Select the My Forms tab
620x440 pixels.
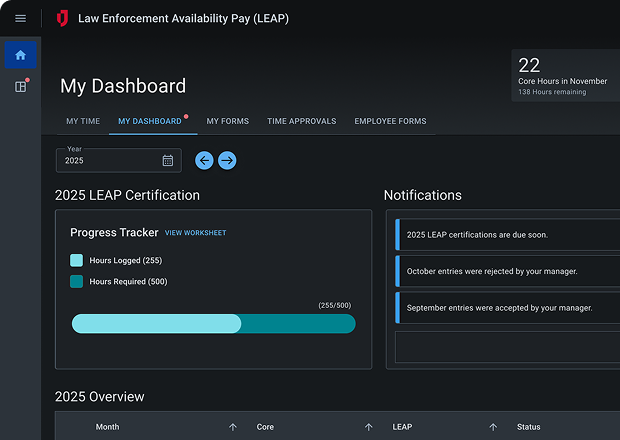[x=227, y=121]
